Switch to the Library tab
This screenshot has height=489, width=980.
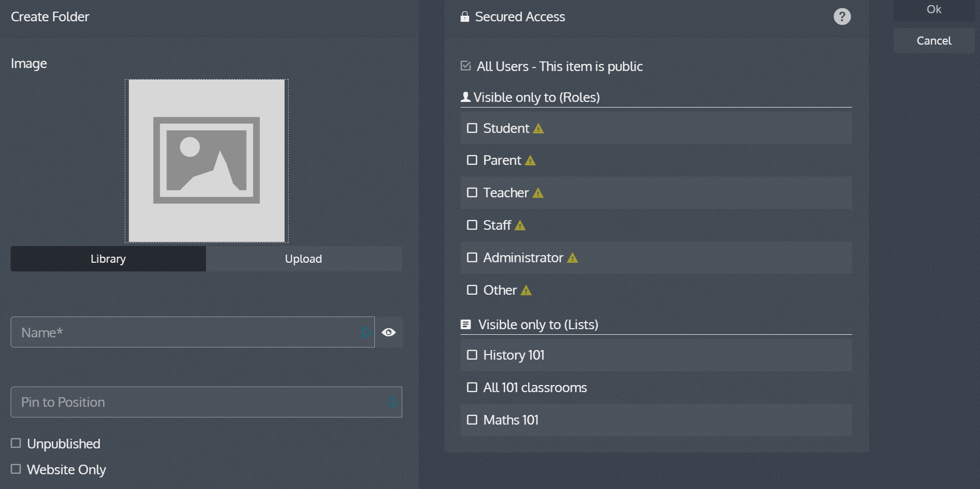[x=108, y=259]
